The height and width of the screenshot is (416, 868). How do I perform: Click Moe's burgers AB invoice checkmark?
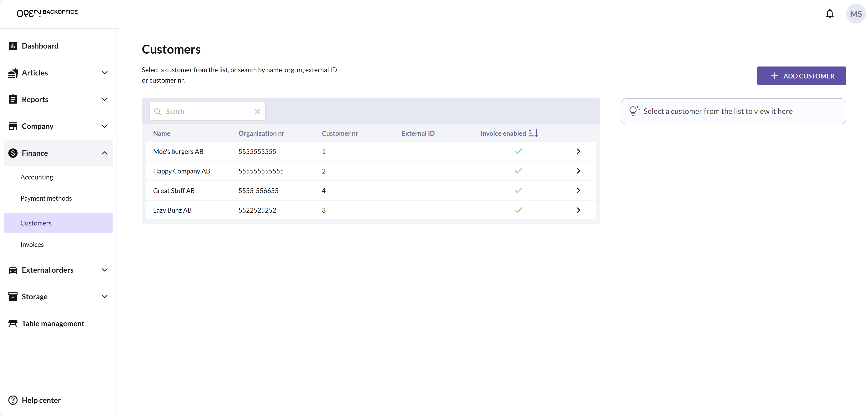tap(518, 151)
